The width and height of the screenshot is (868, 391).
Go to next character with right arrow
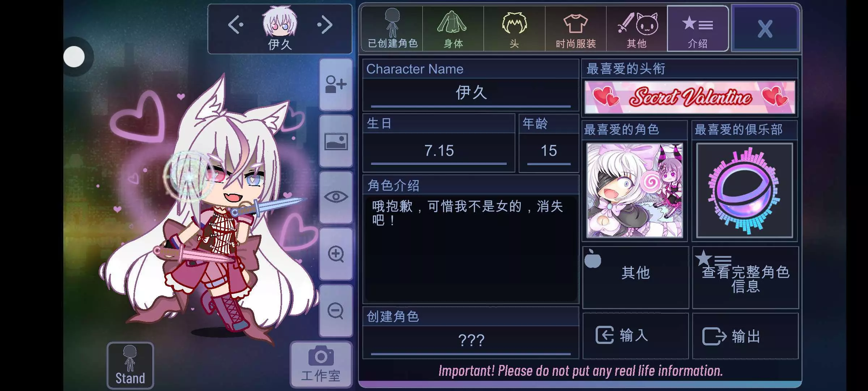pyautogui.click(x=324, y=25)
